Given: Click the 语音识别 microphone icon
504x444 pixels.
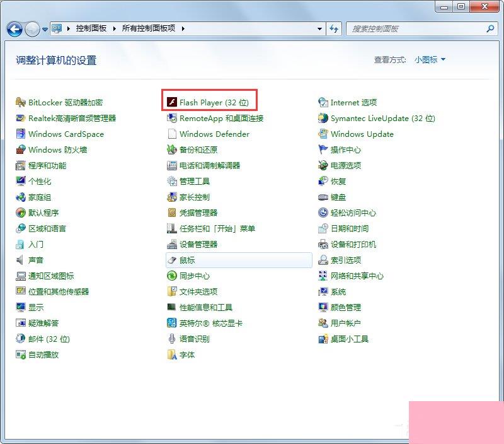Looking at the screenshot, I should pyautogui.click(x=172, y=339).
